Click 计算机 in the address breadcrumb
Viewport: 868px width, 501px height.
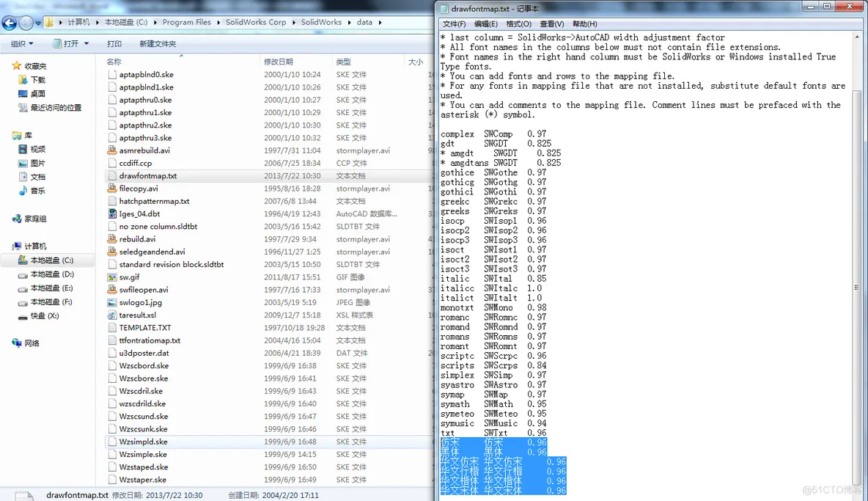pos(78,22)
